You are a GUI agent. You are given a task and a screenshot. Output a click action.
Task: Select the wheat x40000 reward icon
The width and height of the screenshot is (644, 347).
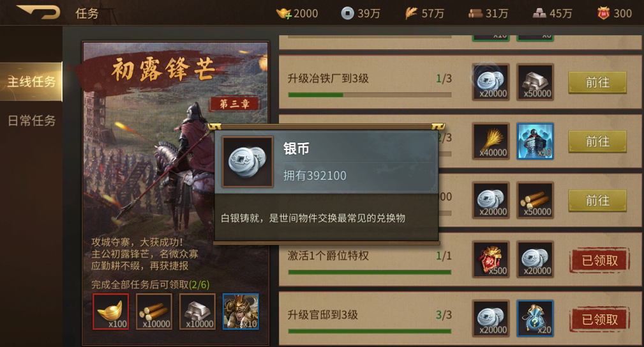(491, 141)
